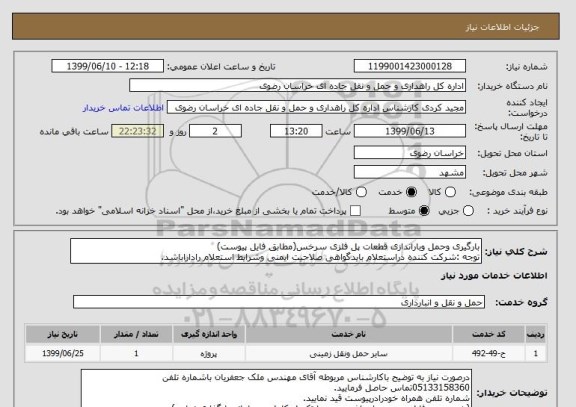
Task: Click the delivery province field خراسان رضوی
Action: coord(410,153)
